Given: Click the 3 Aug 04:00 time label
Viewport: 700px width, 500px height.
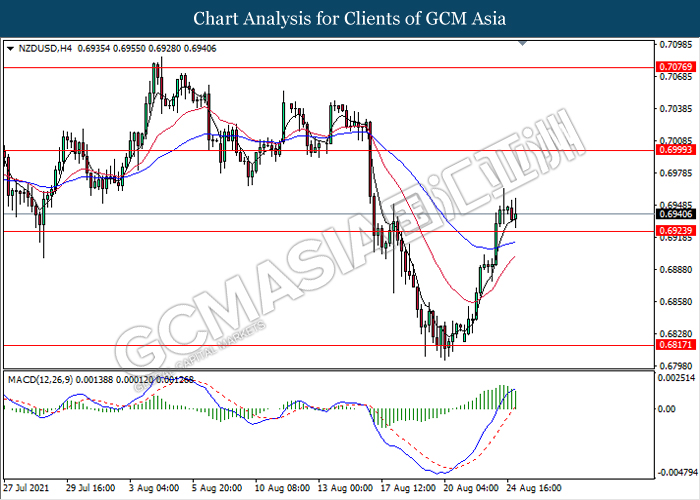Looking at the screenshot, I should click(x=154, y=488).
